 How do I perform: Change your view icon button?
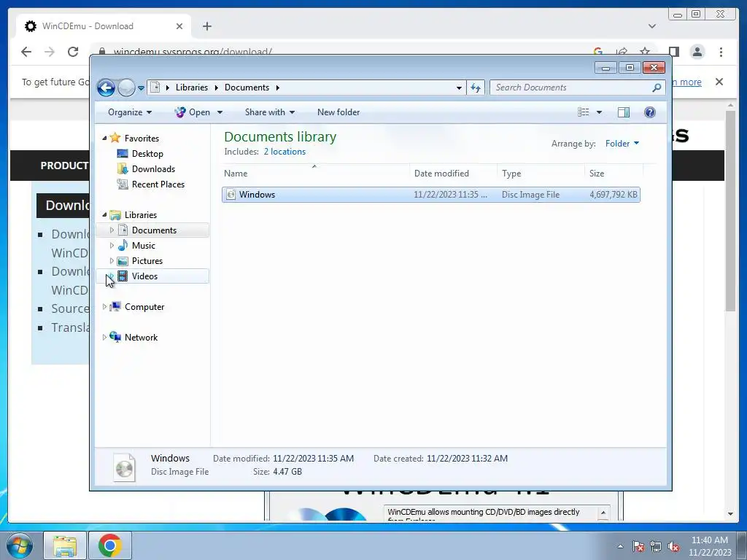[x=583, y=112]
